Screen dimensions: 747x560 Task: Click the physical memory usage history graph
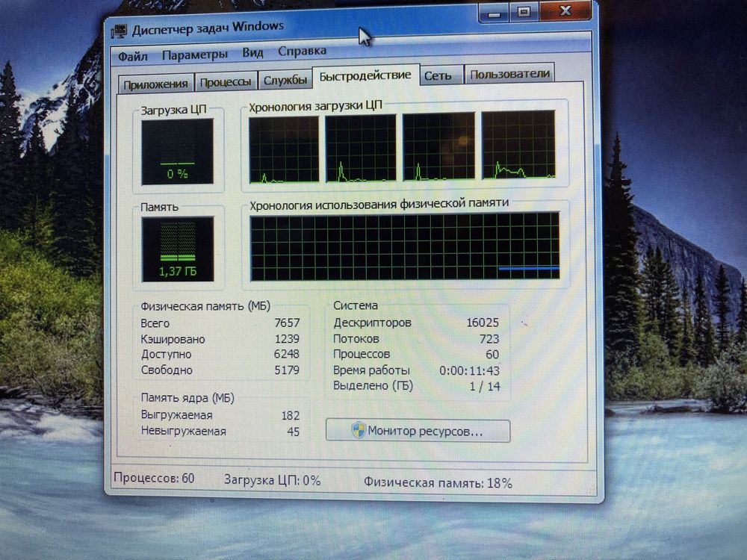404,246
